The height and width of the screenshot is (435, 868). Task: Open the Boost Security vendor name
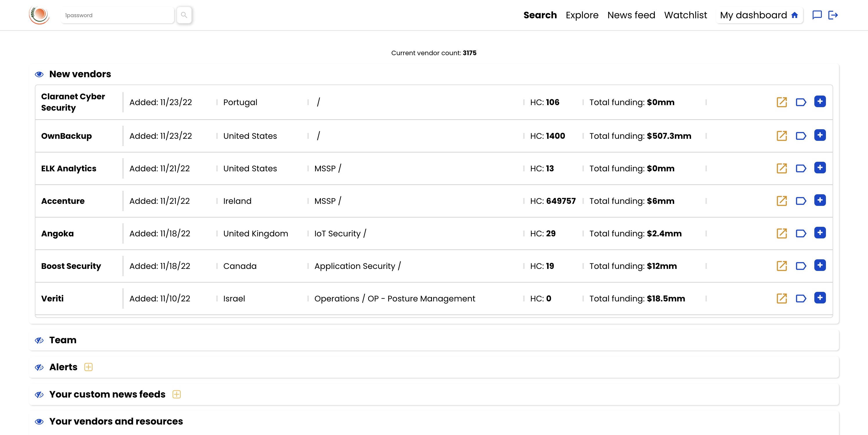pyautogui.click(x=71, y=266)
